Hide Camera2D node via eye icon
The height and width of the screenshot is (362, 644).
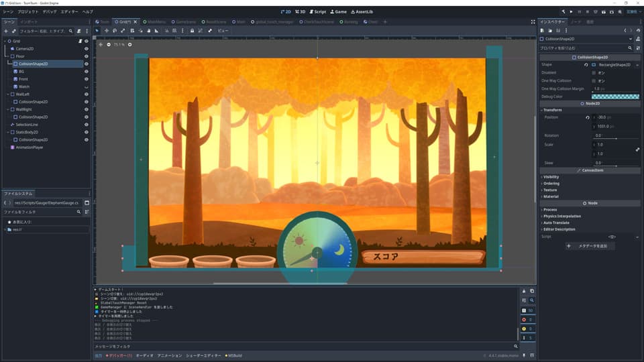(x=87, y=48)
